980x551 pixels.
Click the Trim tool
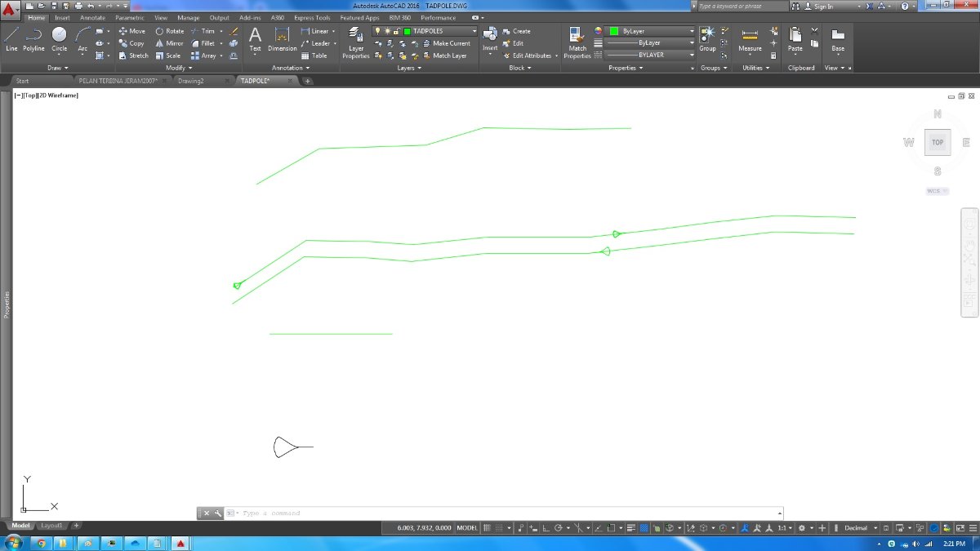tap(203, 31)
